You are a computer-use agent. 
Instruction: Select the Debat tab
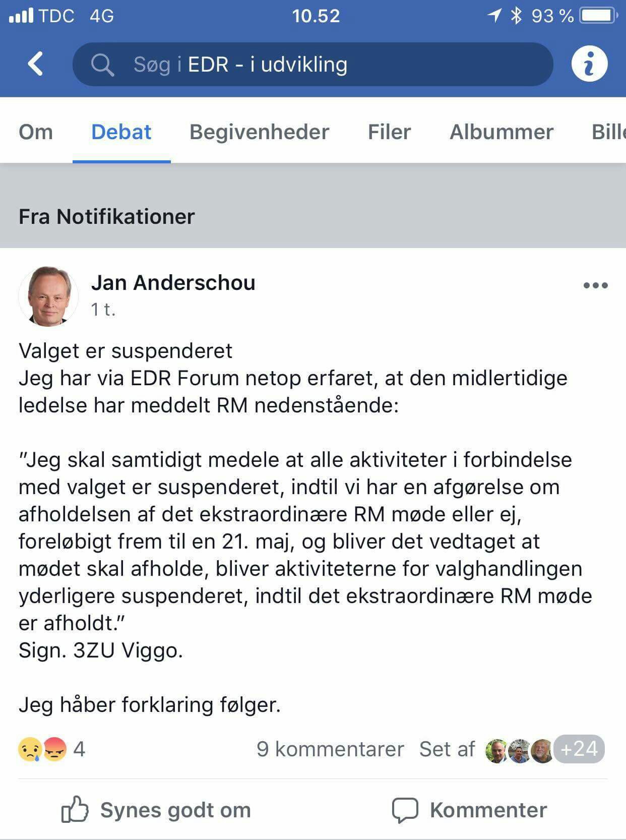(x=121, y=132)
